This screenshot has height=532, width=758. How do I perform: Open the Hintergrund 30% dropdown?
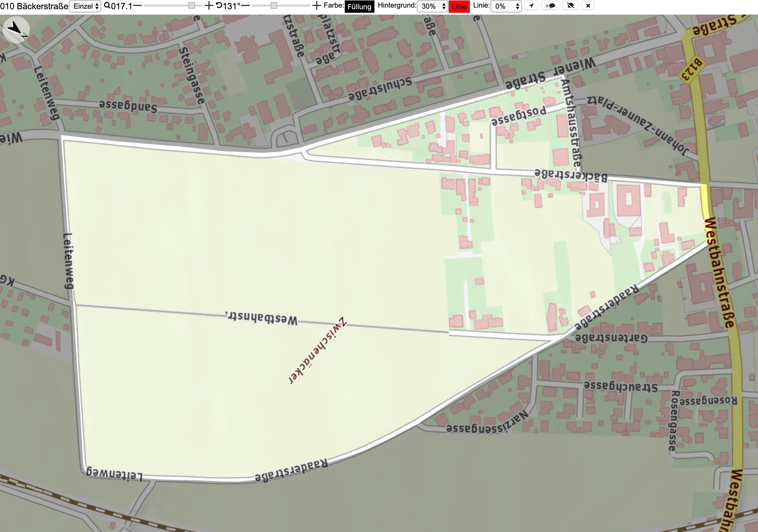tap(433, 6)
